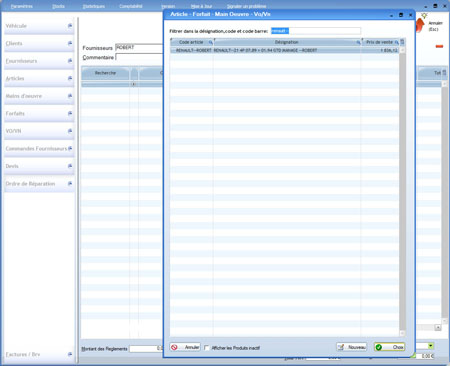Screen dimensions: 450x366
Task: Enable Afficher les Produits inactif checkbox
Action: pos(207,348)
